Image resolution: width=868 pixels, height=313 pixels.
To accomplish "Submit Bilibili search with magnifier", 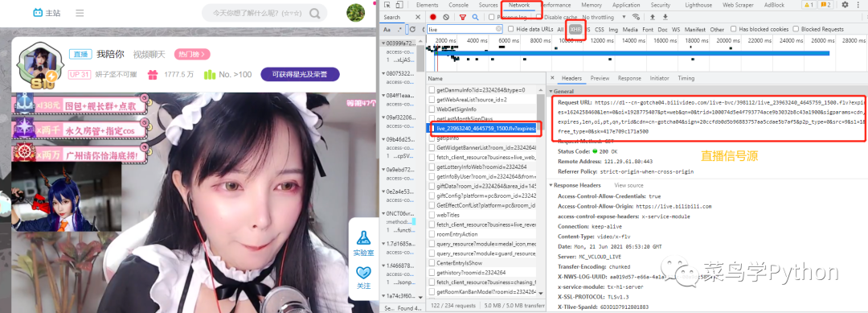I will point(315,13).
